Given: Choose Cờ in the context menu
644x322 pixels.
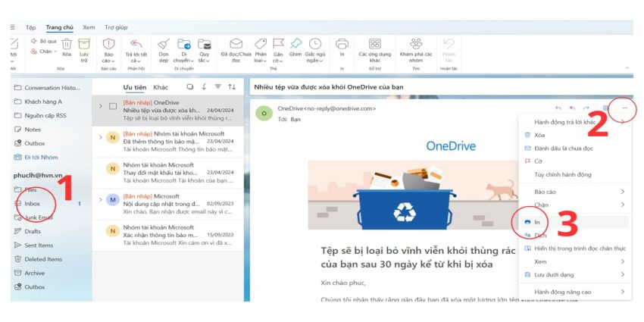Looking at the screenshot, I should point(575,161).
